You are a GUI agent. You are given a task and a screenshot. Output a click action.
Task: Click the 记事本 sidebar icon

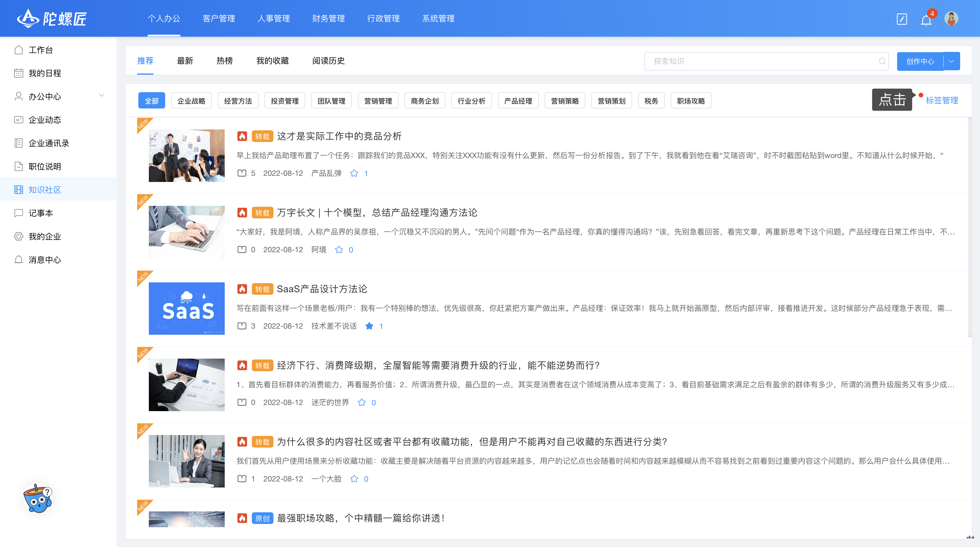[x=18, y=213]
